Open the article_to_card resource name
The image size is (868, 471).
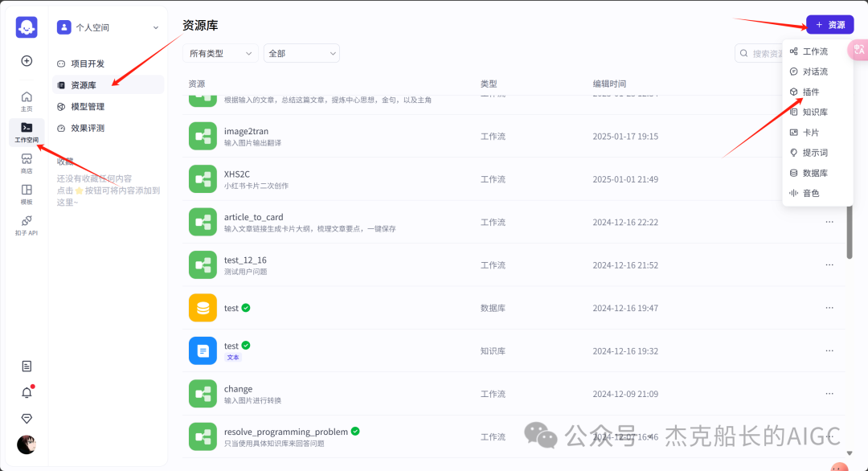click(x=253, y=217)
